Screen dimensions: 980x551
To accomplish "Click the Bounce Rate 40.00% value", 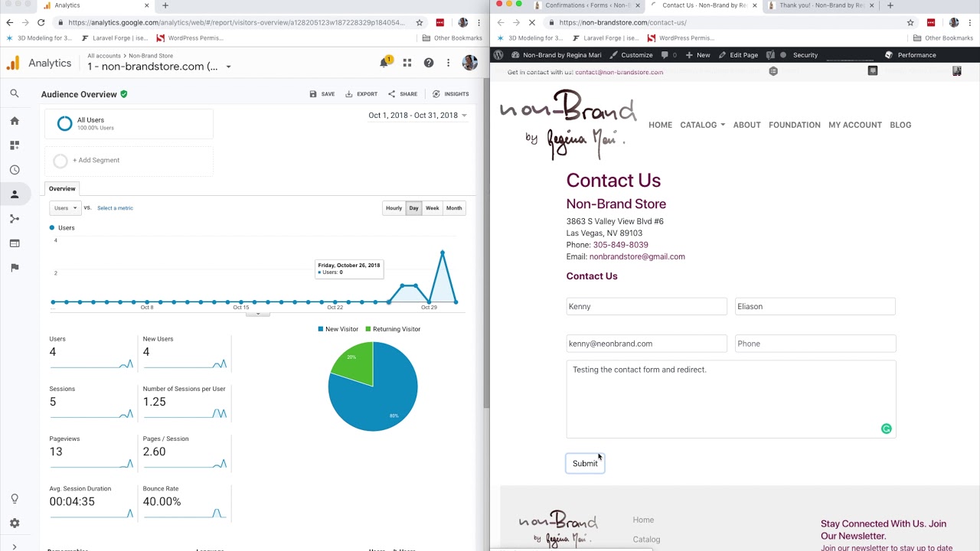I will point(161,502).
